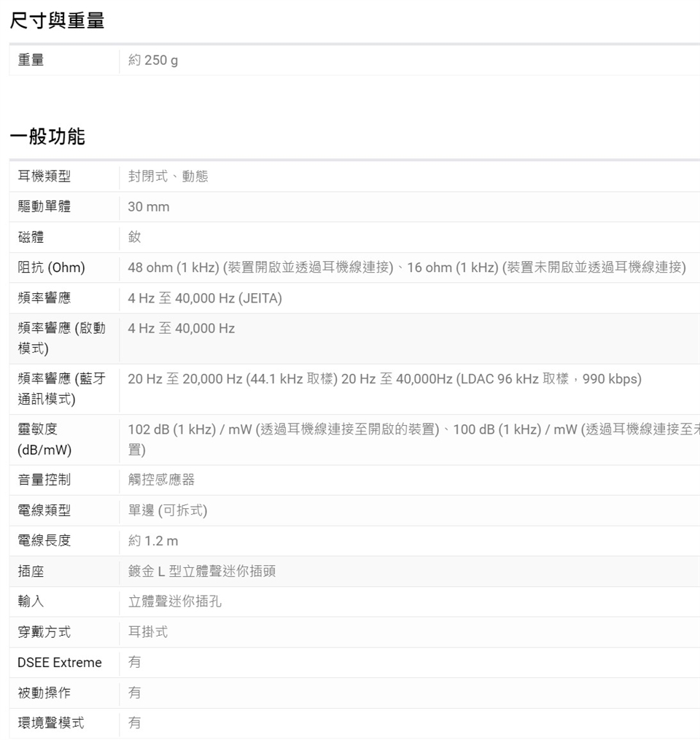The image size is (700, 740).
Task: Select the 4 Hz 至 40,000 Hz (JEITA) value
Action: [204, 298]
